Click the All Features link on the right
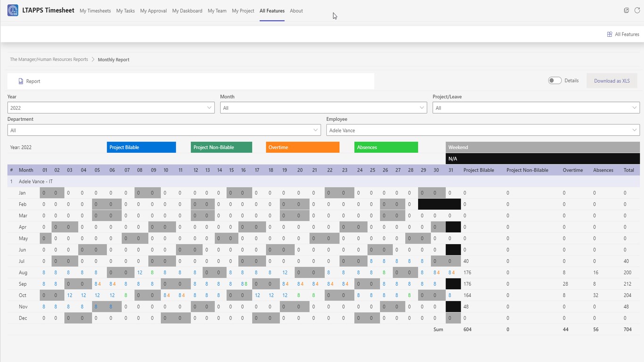 627,34
